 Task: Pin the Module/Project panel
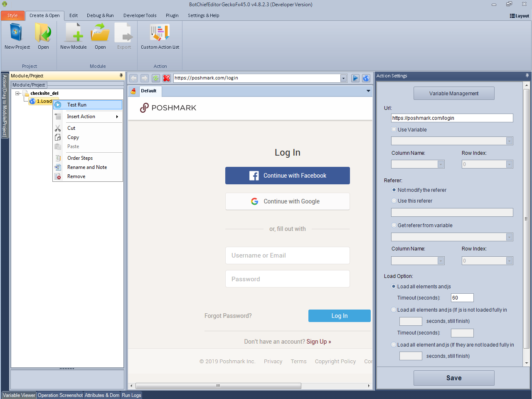pyautogui.click(x=121, y=76)
